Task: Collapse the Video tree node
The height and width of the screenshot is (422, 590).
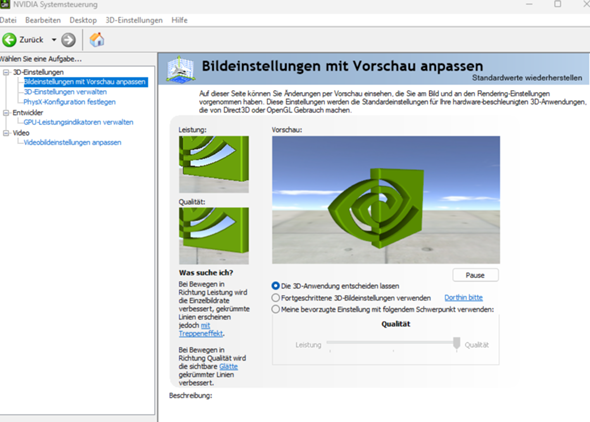Action: point(6,133)
